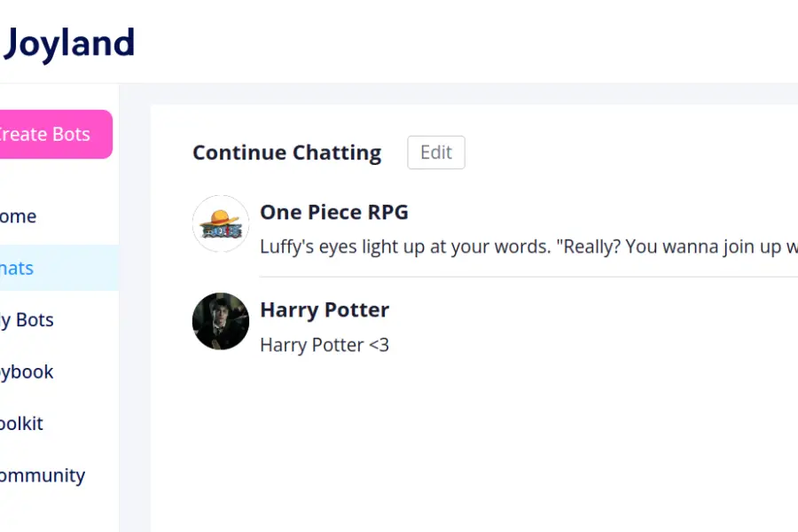Navigate to the Community section
Screen dimensions: 798x532
point(42,475)
